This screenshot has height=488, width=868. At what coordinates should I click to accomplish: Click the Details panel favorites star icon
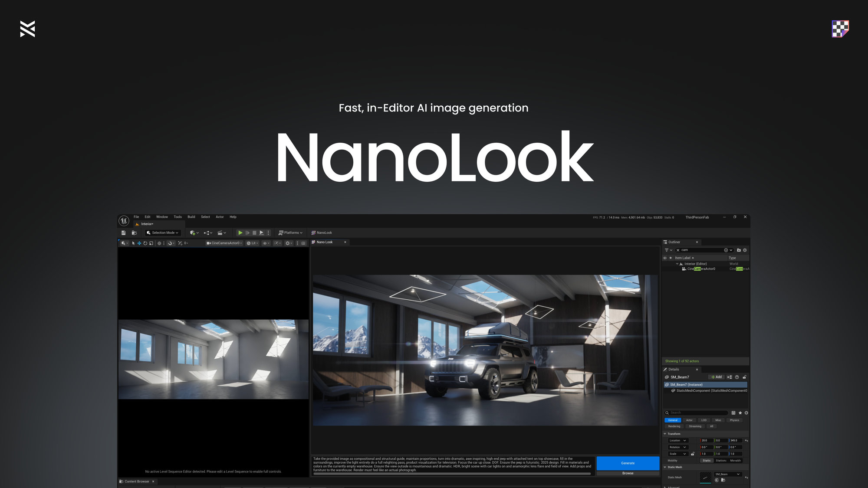pos(740,413)
